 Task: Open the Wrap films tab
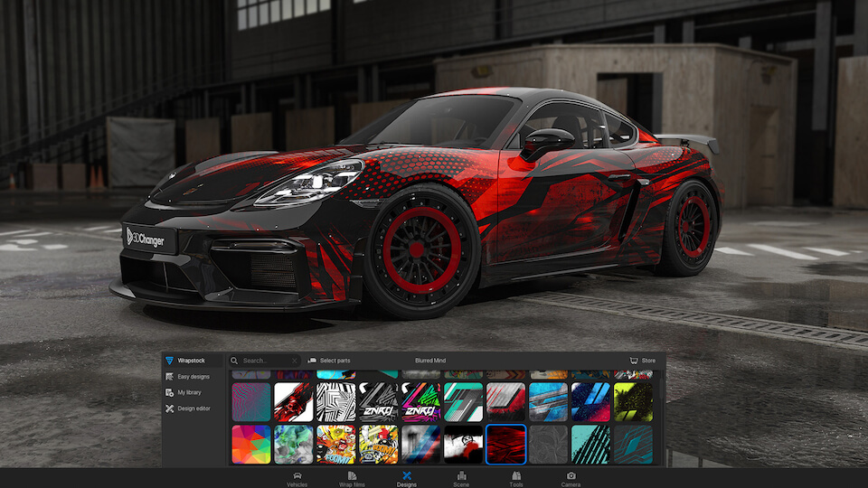[352, 478]
